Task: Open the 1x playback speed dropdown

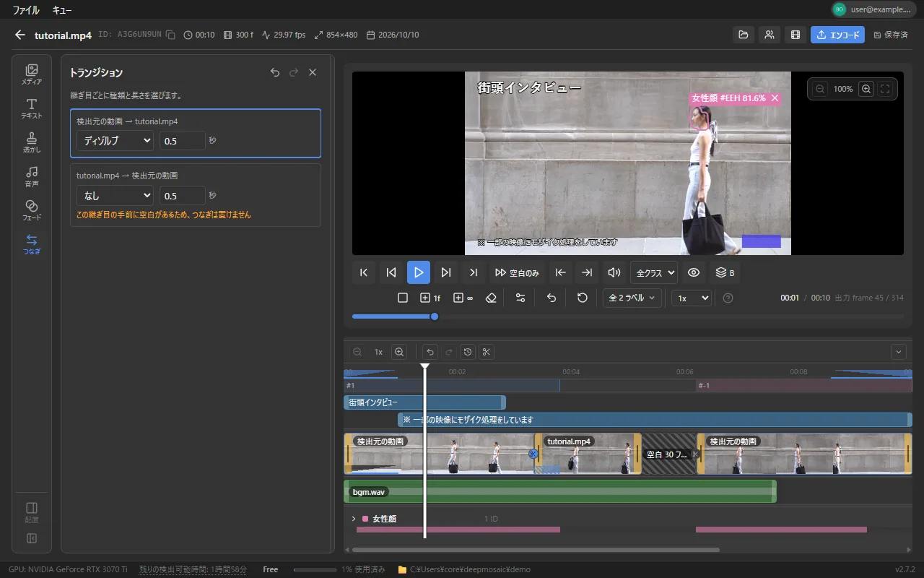Action: click(x=692, y=298)
